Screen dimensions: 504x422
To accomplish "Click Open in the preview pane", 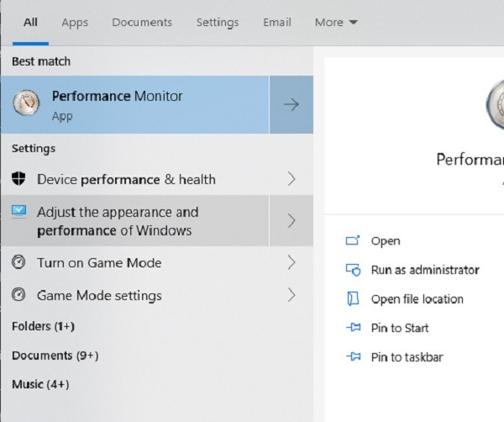I will (x=386, y=241).
